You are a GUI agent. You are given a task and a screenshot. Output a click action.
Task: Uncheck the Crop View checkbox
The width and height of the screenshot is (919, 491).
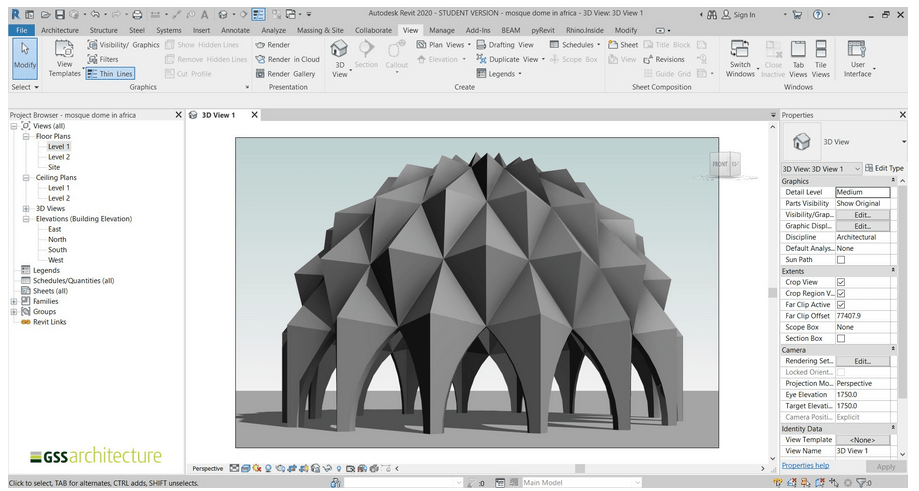[840, 282]
